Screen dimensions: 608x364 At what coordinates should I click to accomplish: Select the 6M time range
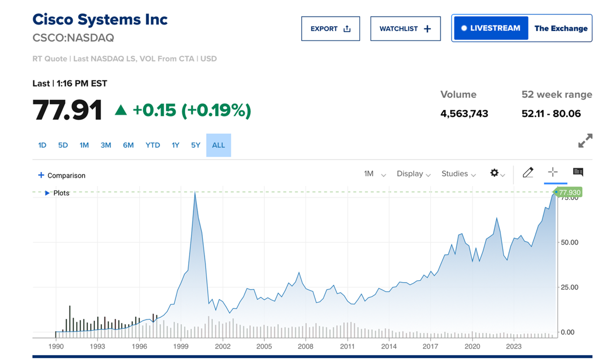128,145
